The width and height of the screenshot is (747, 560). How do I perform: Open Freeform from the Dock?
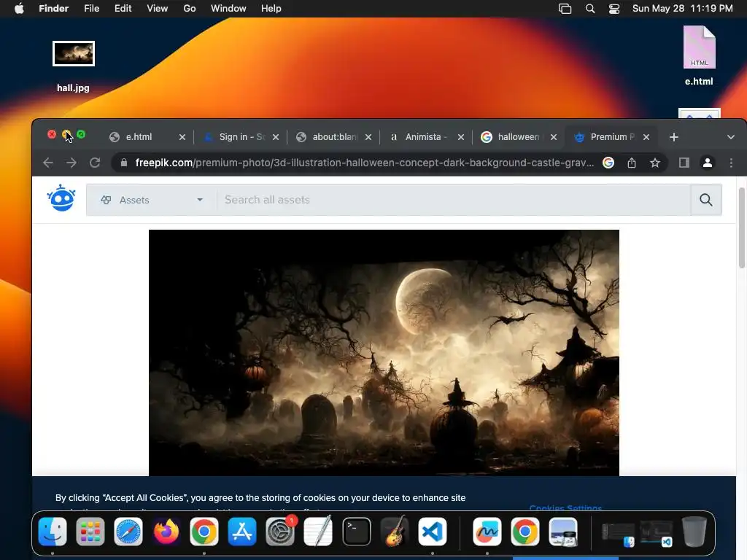pyautogui.click(x=487, y=532)
